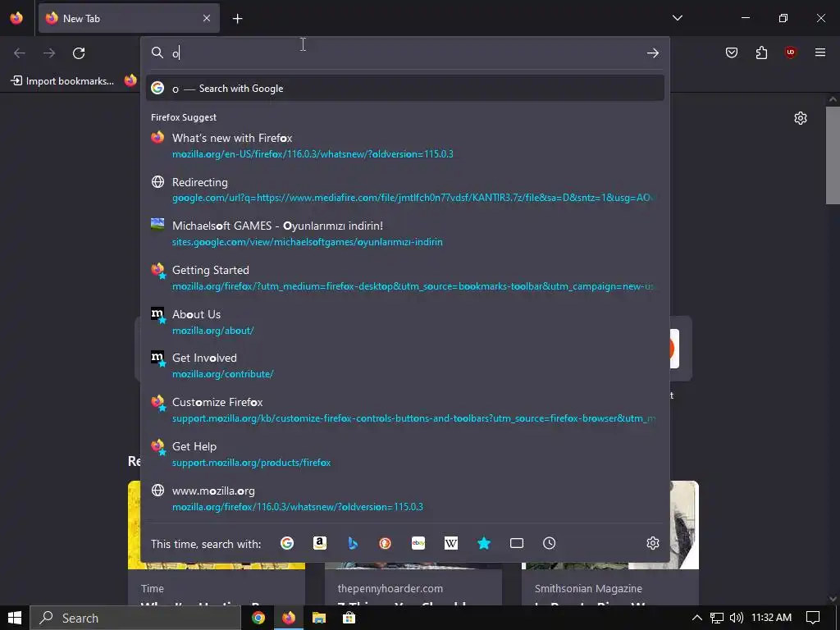Image resolution: width=840 pixels, height=630 pixels.
Task: Open the Firefox application menu
Action: coord(820,52)
